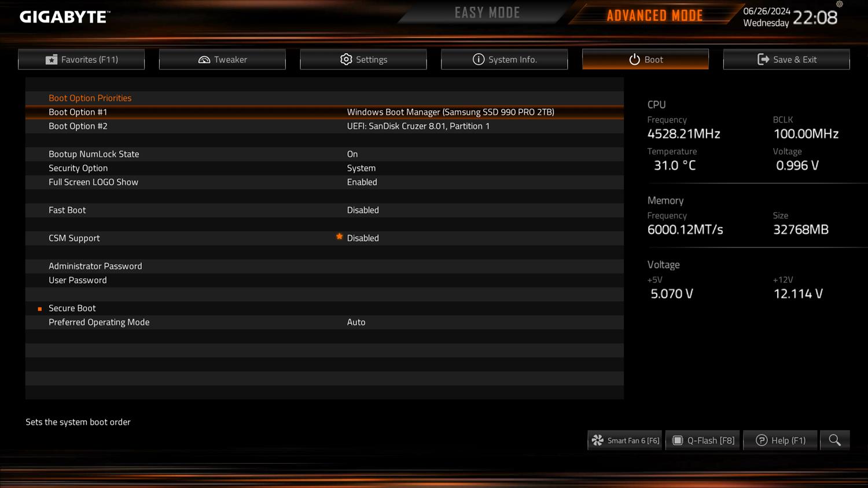The height and width of the screenshot is (488, 868).
Task: Open the search magnifier icon
Action: [834, 440]
